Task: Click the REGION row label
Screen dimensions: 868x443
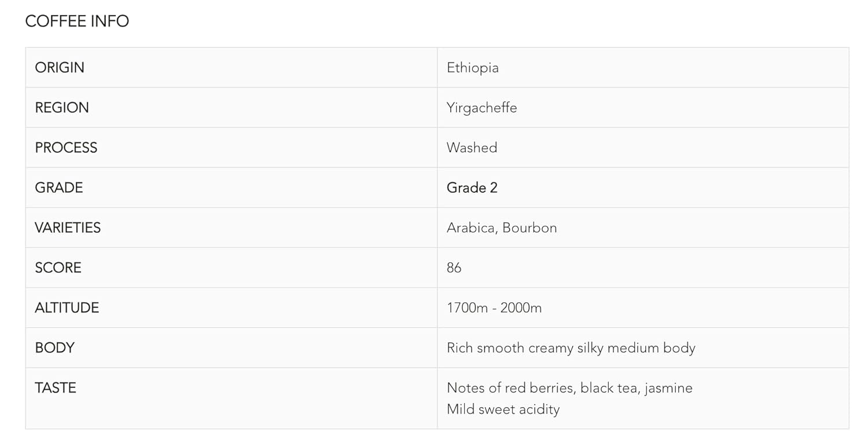Action: click(62, 108)
